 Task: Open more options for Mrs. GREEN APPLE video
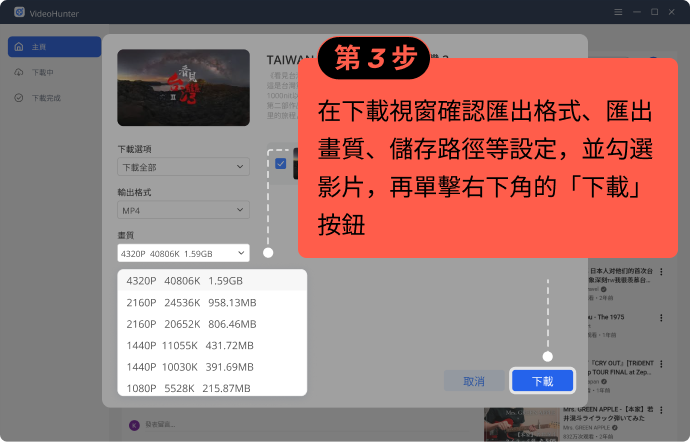click(x=661, y=410)
